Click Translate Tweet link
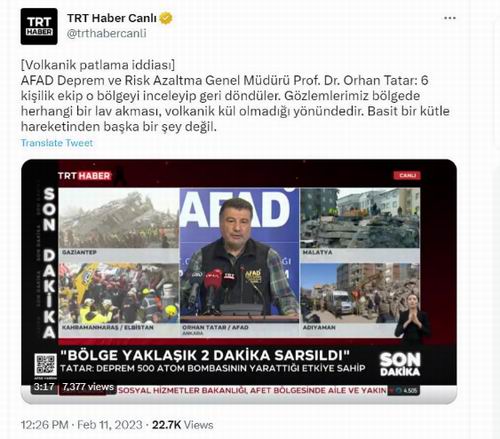 click(57, 143)
